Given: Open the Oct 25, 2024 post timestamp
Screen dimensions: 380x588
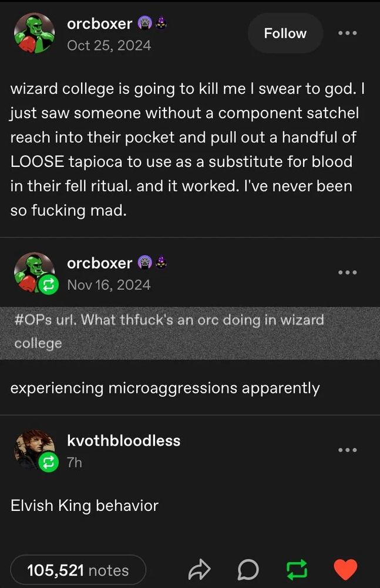Looking at the screenshot, I should point(109,45).
